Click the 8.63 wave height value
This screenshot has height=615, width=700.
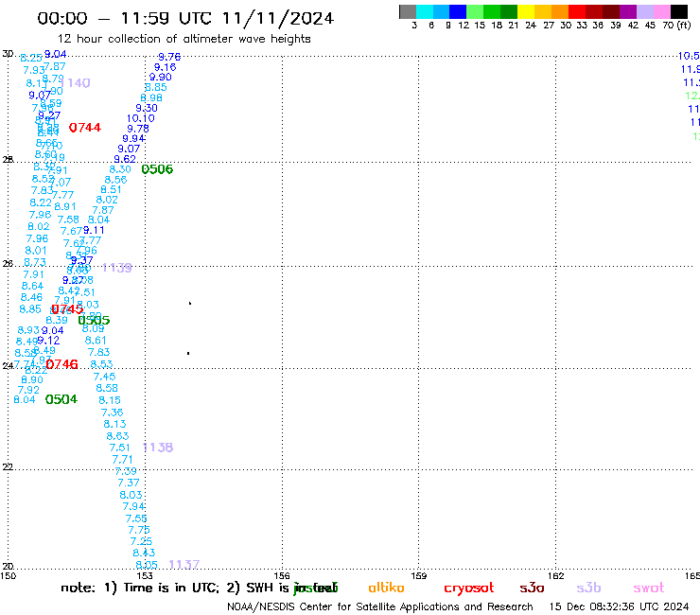coord(117,436)
